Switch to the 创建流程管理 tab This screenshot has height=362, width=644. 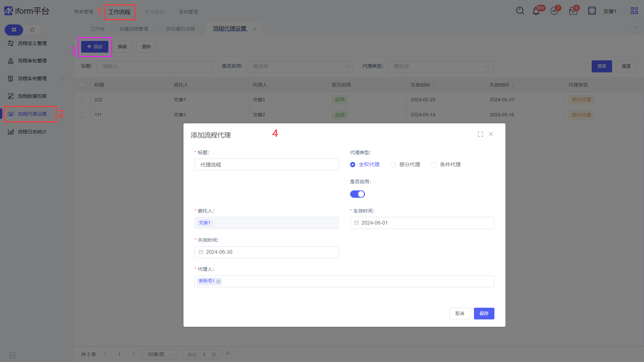(x=133, y=29)
